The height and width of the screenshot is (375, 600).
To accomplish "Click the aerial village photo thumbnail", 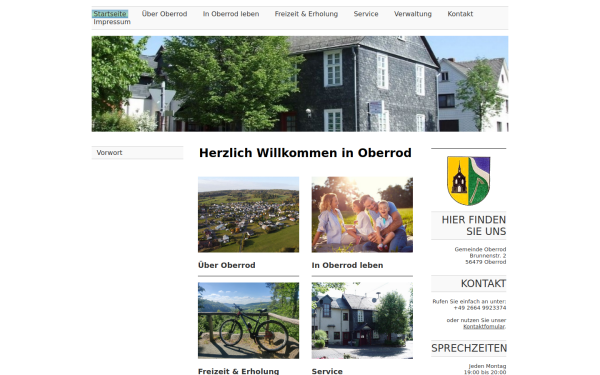I will (248, 214).
